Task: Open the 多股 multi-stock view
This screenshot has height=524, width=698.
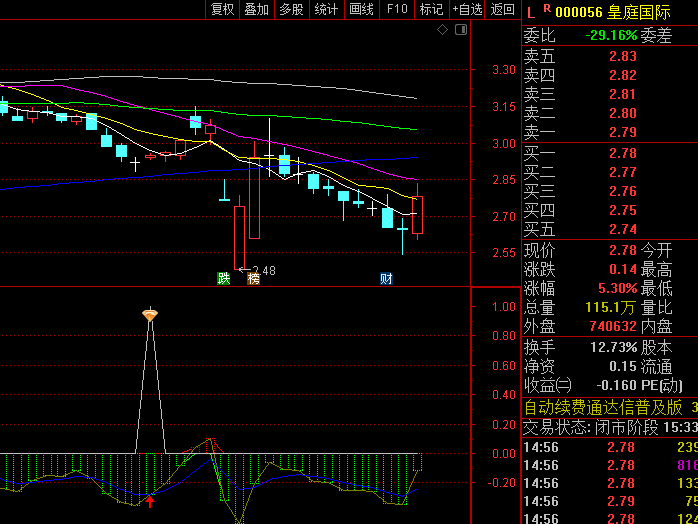Action: point(291,9)
